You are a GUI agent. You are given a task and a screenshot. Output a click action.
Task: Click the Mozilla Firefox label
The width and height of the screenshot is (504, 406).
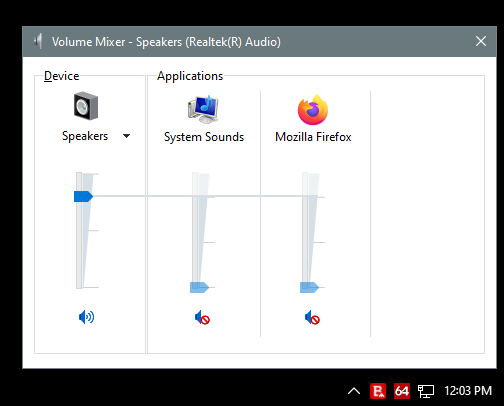(x=313, y=137)
